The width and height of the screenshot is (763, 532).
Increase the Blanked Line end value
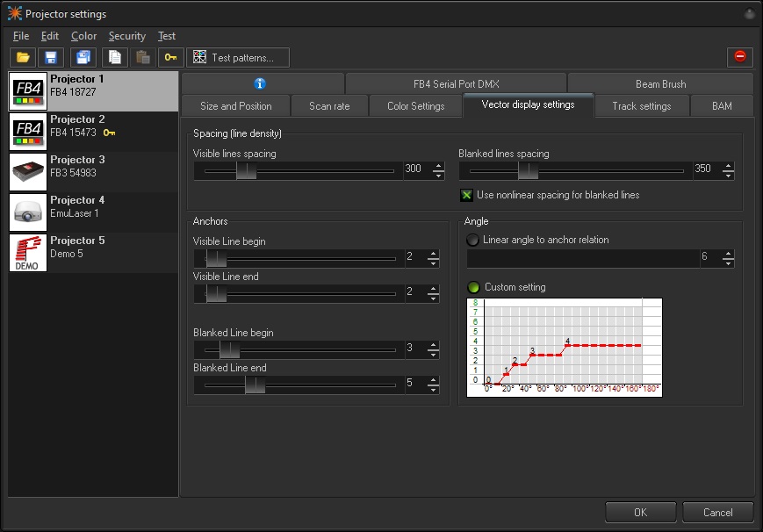(x=433, y=380)
